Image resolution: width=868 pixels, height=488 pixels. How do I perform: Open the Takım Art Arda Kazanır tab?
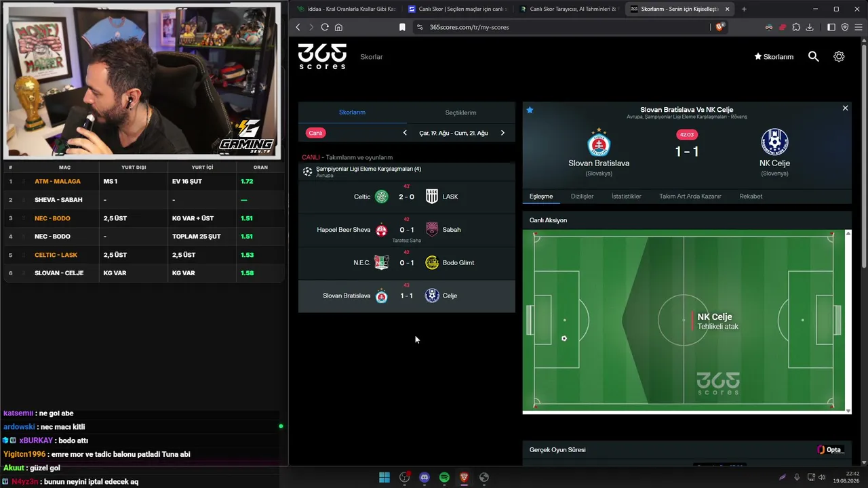pos(690,197)
